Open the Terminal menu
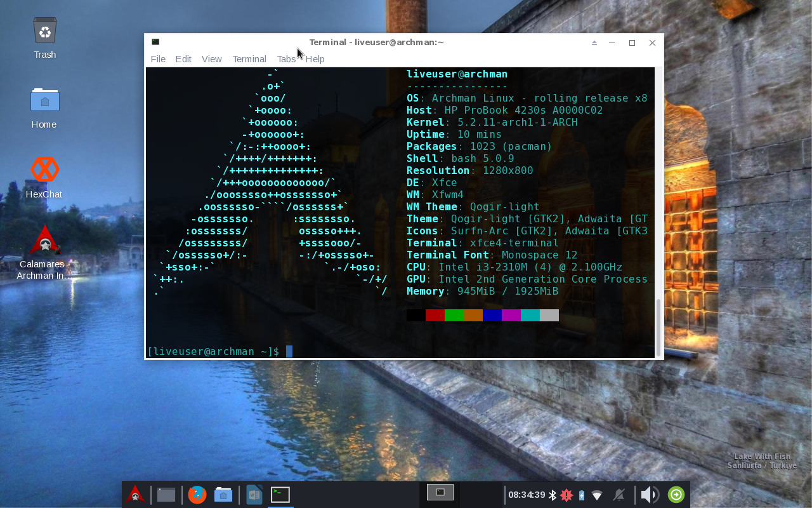This screenshot has width=812, height=508. pos(249,59)
